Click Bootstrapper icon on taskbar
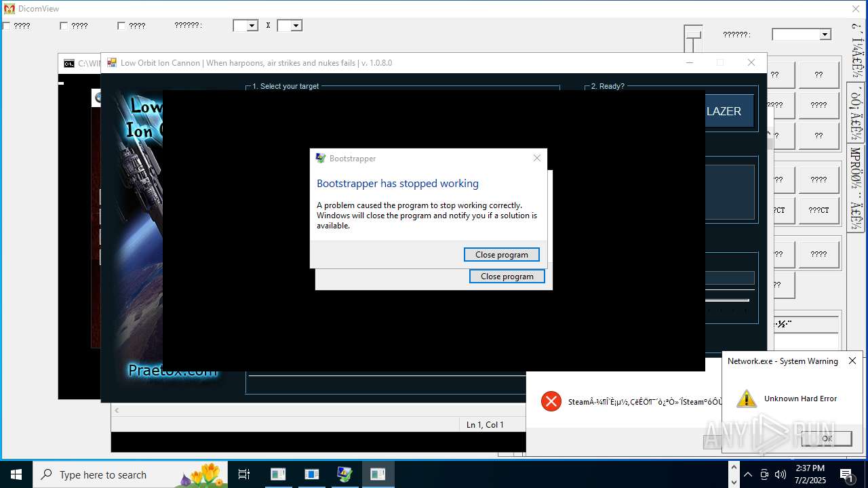868x488 pixels. coord(344,474)
